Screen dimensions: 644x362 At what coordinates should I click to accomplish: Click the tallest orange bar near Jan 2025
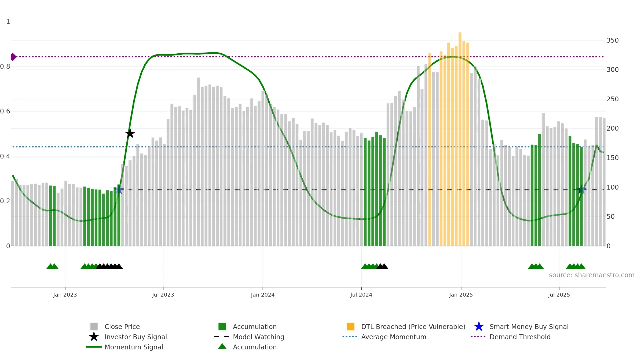point(460,139)
